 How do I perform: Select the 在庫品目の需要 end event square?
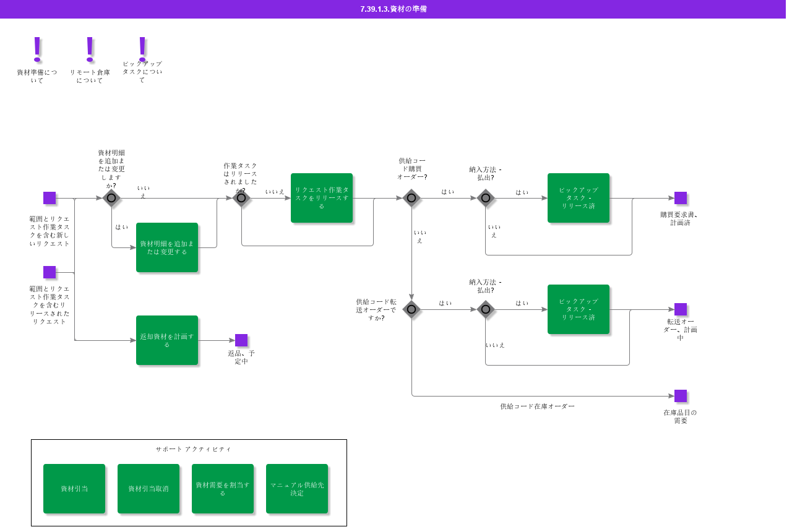[x=681, y=396]
